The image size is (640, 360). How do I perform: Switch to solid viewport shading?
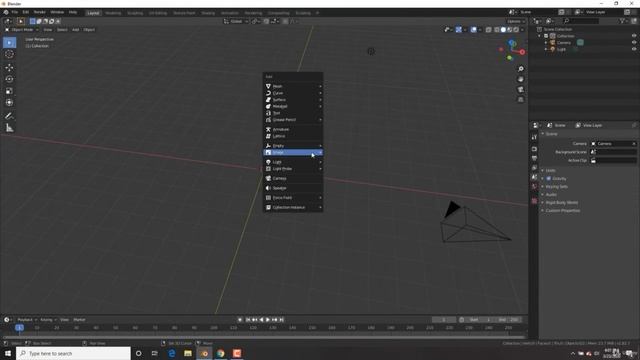click(503, 30)
